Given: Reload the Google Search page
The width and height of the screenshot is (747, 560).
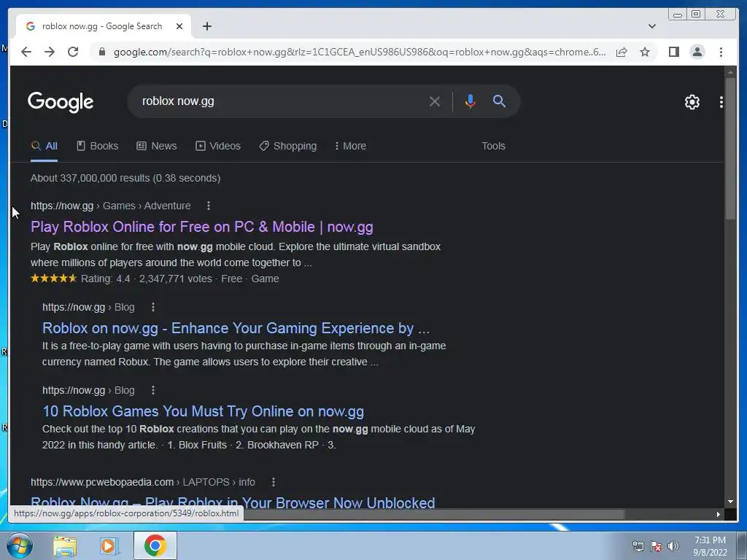Looking at the screenshot, I should [x=73, y=52].
